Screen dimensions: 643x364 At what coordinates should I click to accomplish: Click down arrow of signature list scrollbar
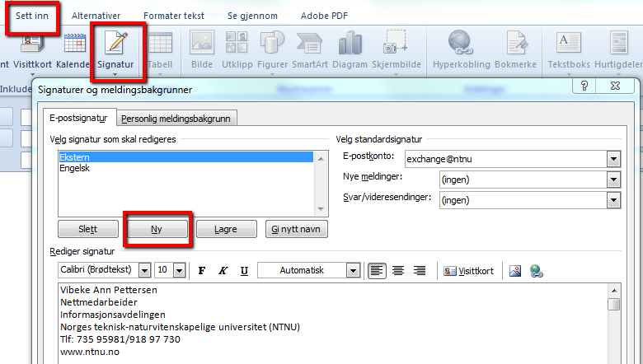(321, 209)
